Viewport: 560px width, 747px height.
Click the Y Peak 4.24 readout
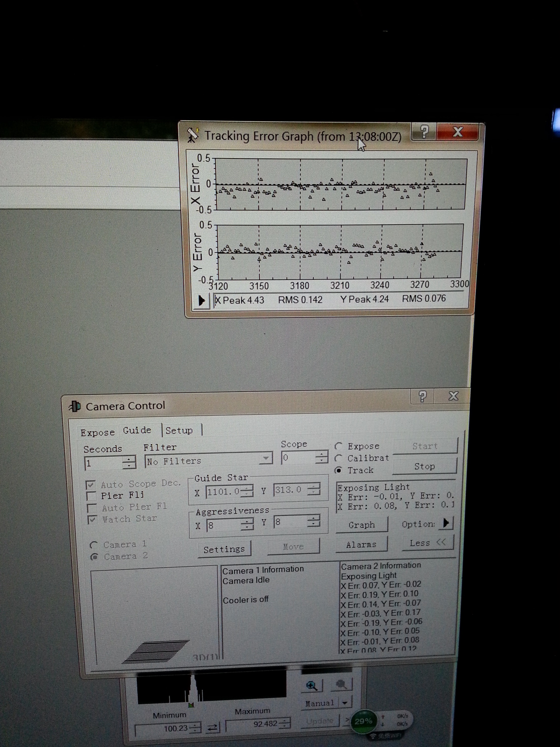pos(365,299)
